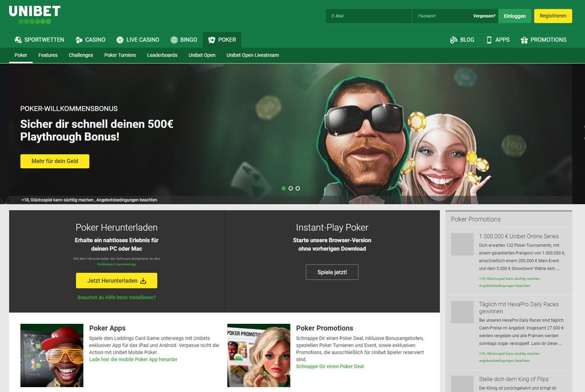
Task: Open the 1.000.000 € Unibet Online Series promotion
Action: tap(518, 236)
